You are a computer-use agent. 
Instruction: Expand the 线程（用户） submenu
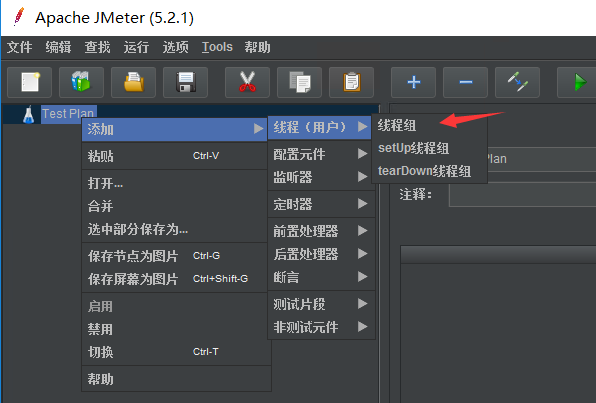tap(320, 127)
